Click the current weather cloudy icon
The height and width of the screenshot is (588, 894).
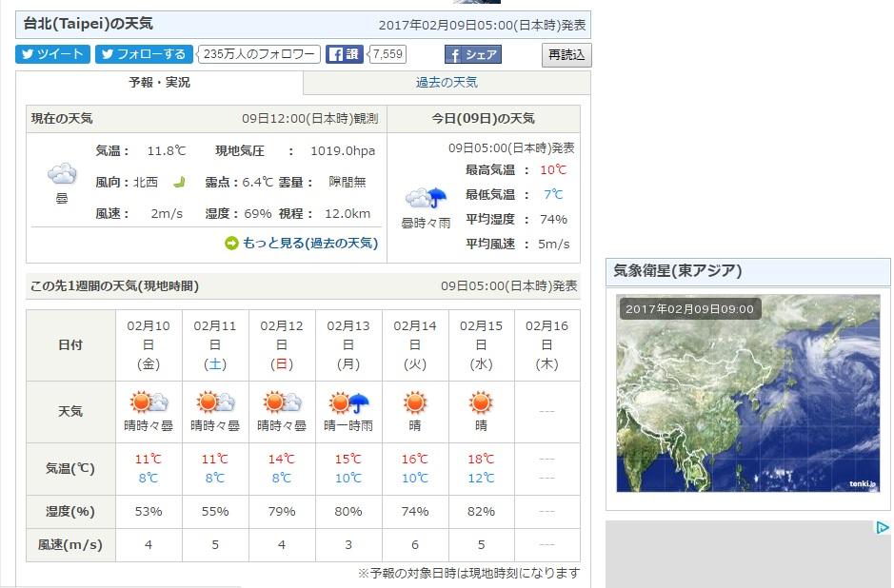coord(62,173)
